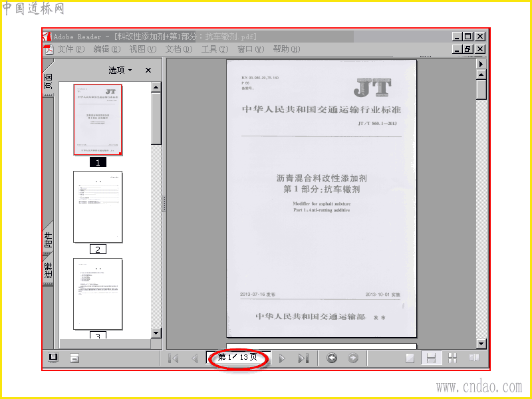532x399 pixels.
Task: Jump to last page icon
Action: click(x=303, y=358)
